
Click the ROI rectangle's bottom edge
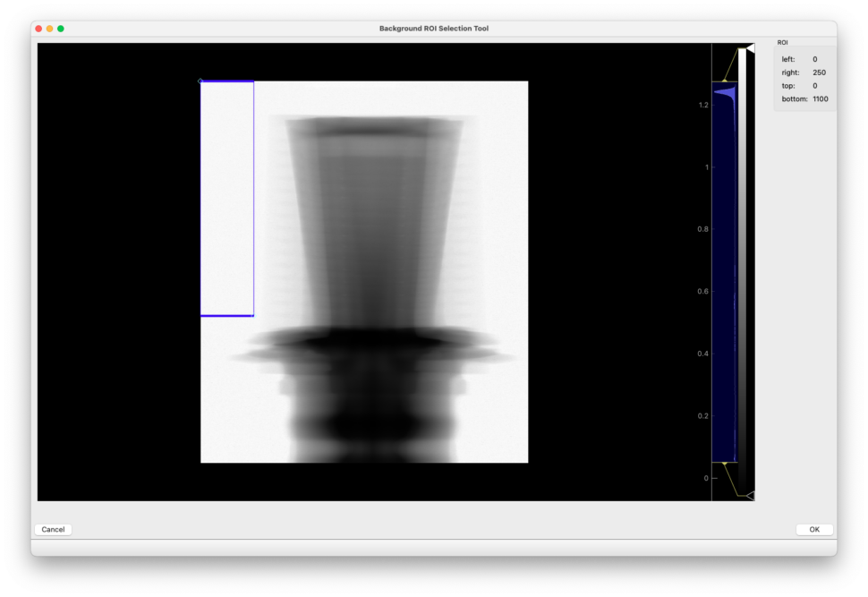[227, 315]
